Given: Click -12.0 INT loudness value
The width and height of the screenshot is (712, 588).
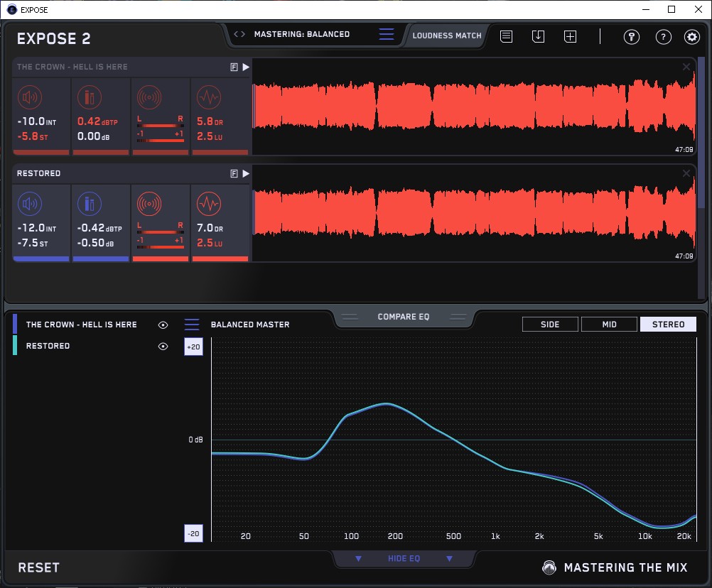Looking at the screenshot, I should click(37, 228).
